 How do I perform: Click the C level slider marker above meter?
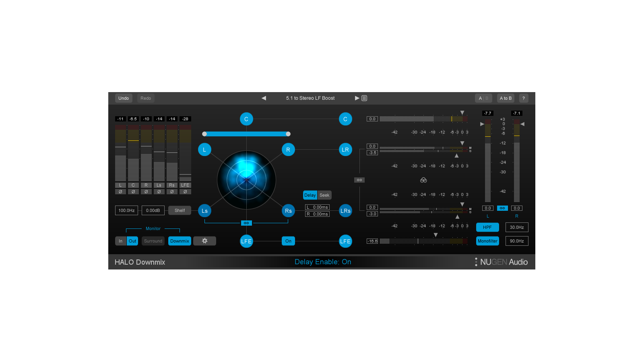pyautogui.click(x=462, y=113)
